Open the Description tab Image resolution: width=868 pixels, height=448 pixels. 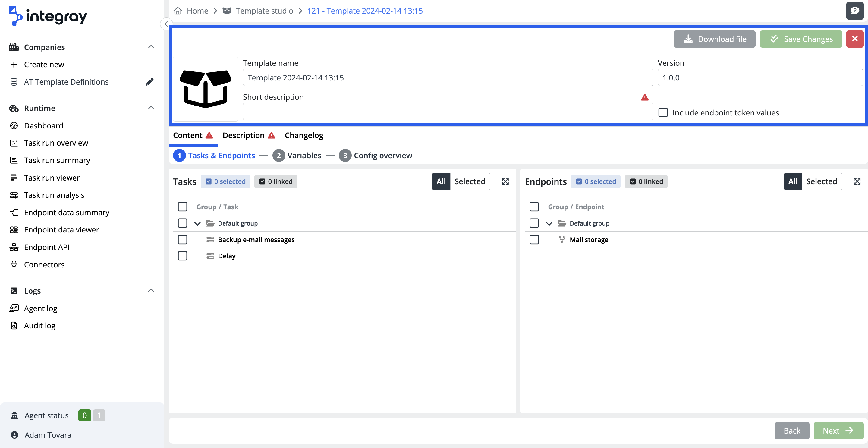tap(244, 135)
